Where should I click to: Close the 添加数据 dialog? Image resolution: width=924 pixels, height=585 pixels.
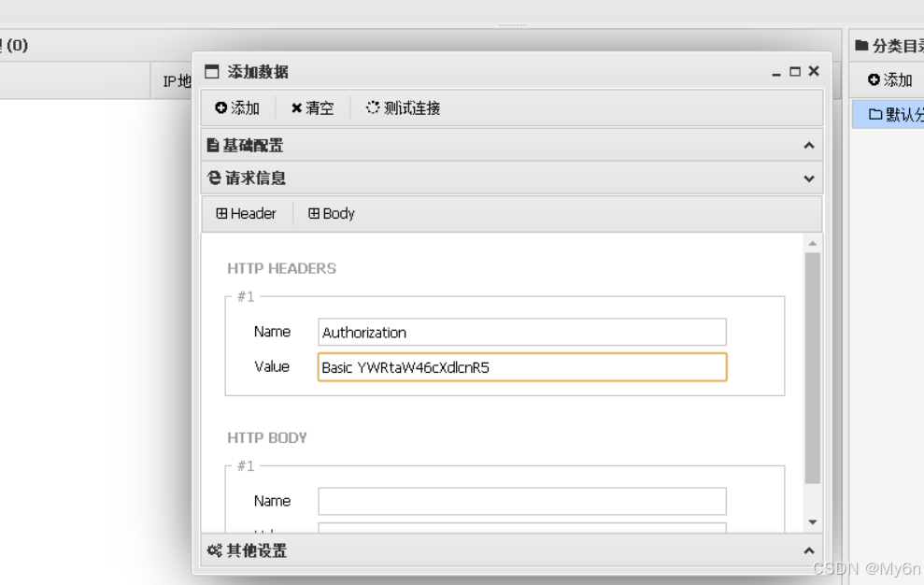pos(814,71)
